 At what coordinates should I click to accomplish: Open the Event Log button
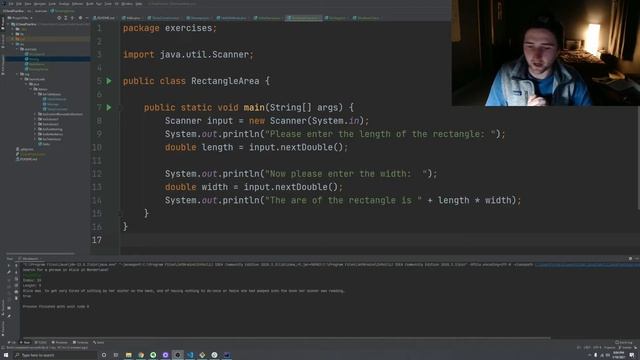pyautogui.click(x=623, y=342)
